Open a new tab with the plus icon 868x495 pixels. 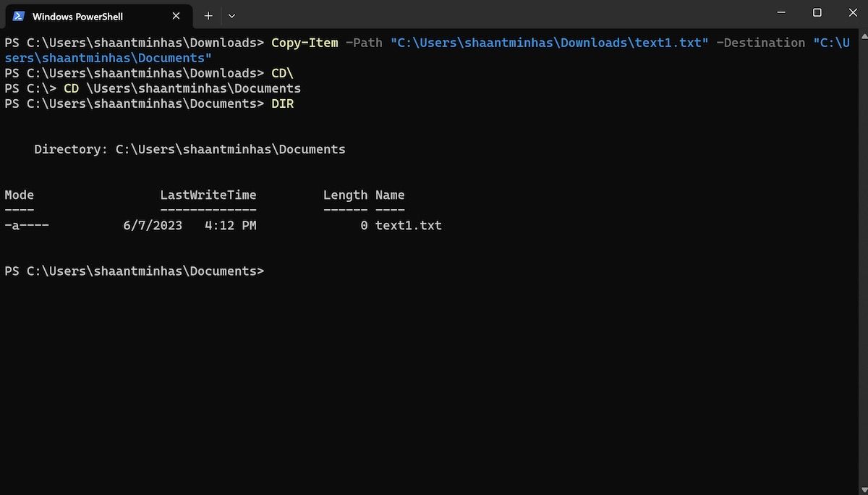tap(208, 15)
